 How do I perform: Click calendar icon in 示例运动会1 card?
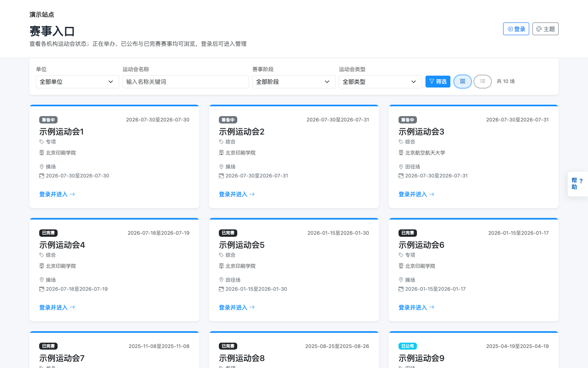[42, 176]
